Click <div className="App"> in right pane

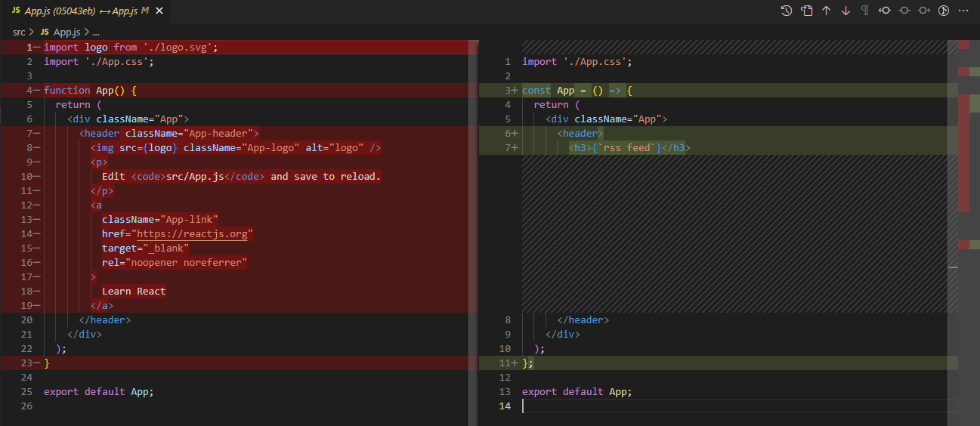click(606, 119)
